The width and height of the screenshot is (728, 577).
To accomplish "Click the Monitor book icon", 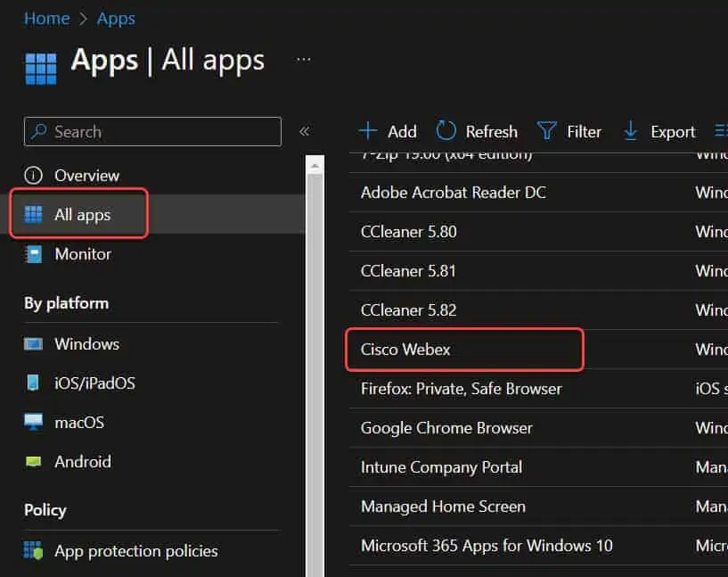I will pos(34,254).
